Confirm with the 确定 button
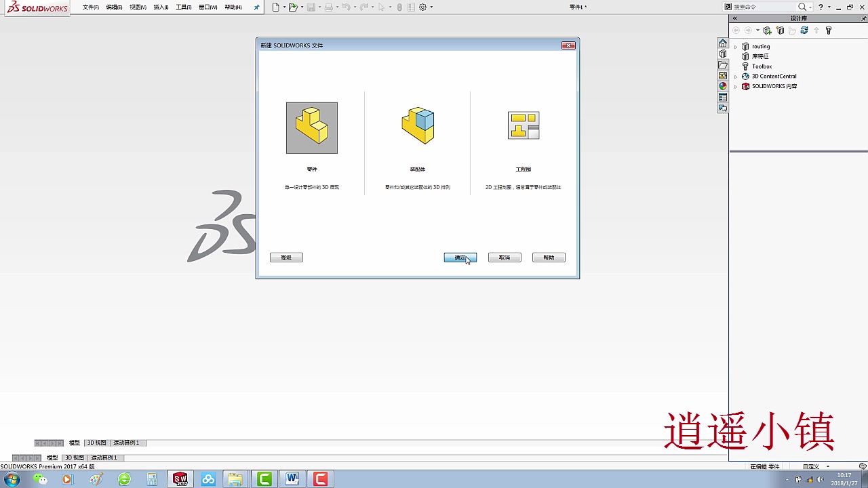Screen dimensions: 868x488 pos(460,258)
